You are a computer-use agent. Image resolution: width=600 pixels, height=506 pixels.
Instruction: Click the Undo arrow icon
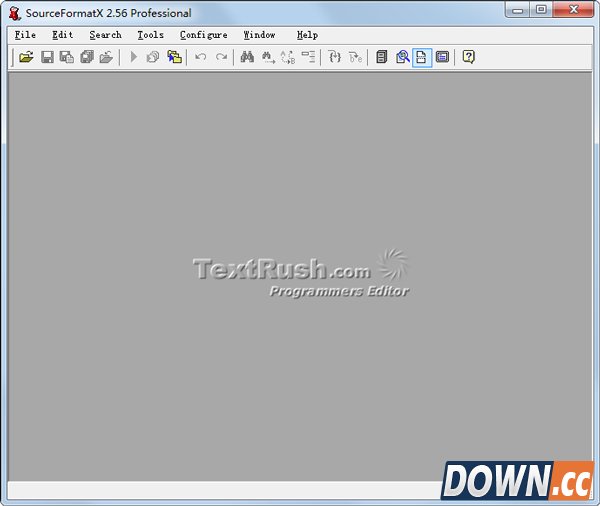tap(201, 57)
